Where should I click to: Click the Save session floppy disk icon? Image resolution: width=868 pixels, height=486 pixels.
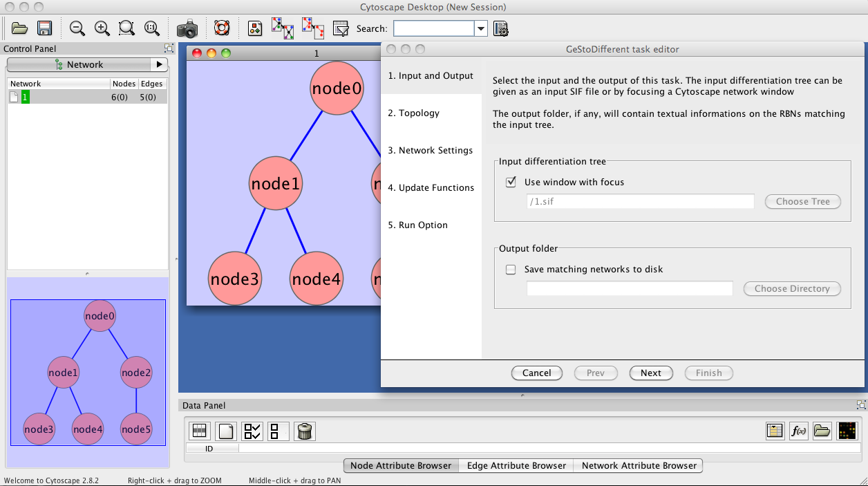[45, 28]
